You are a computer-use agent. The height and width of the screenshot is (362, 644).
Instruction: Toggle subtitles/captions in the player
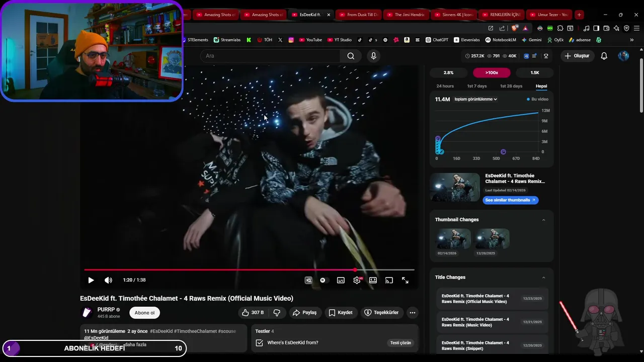click(341, 280)
